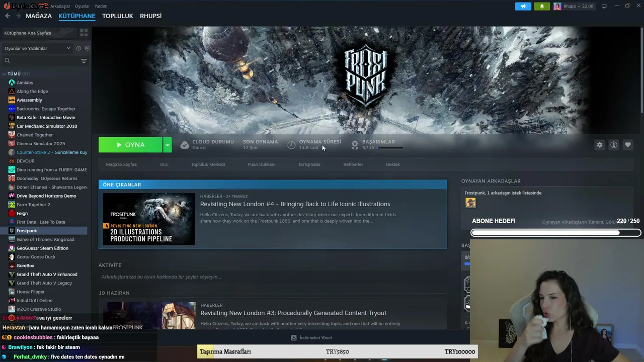Screen dimensions: 644x362
Task: Click the achievements progress bar
Action: (390, 148)
